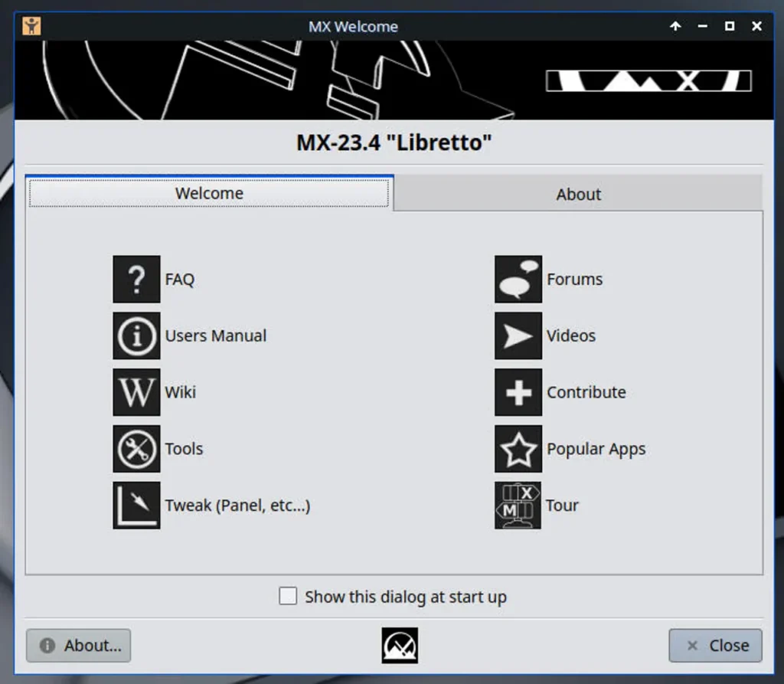Click the Users Manual info icon
784x684 pixels.
click(x=136, y=335)
